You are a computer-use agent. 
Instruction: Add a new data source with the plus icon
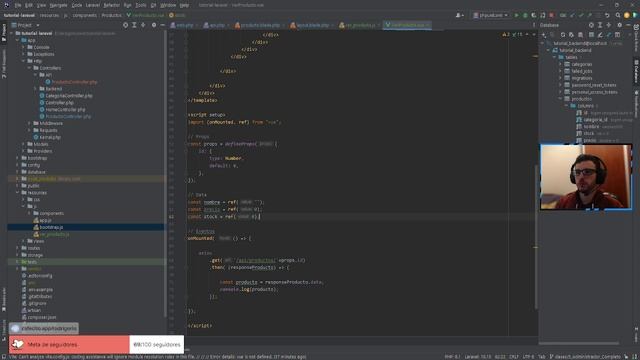544,35
